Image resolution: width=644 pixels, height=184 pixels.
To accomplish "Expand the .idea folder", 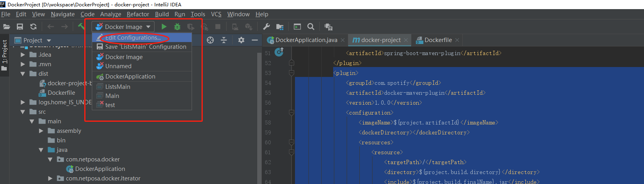I will point(23,55).
